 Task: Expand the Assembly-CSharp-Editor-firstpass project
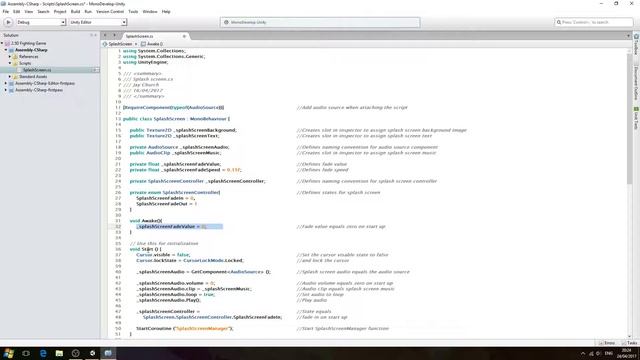click(6, 83)
